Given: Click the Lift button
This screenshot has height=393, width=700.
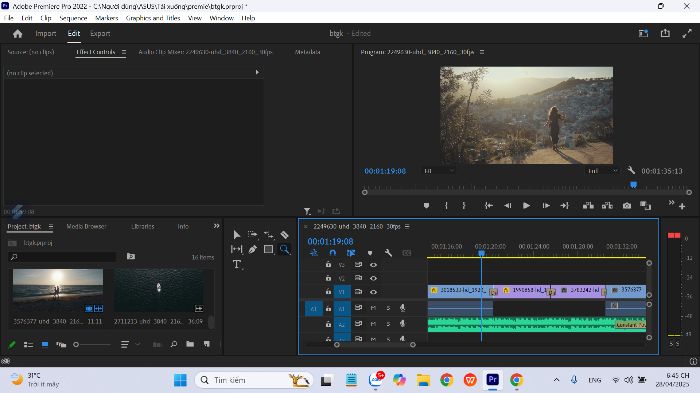Looking at the screenshot, I should tap(588, 205).
